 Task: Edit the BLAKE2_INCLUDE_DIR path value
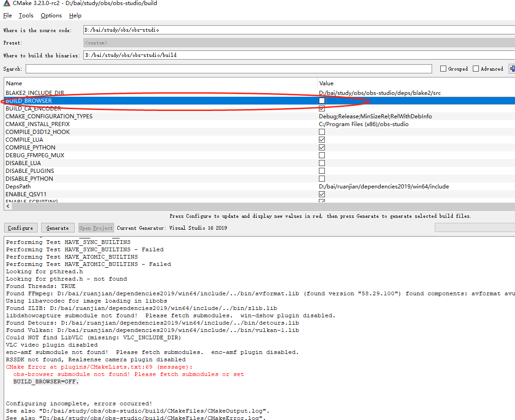[x=380, y=93]
